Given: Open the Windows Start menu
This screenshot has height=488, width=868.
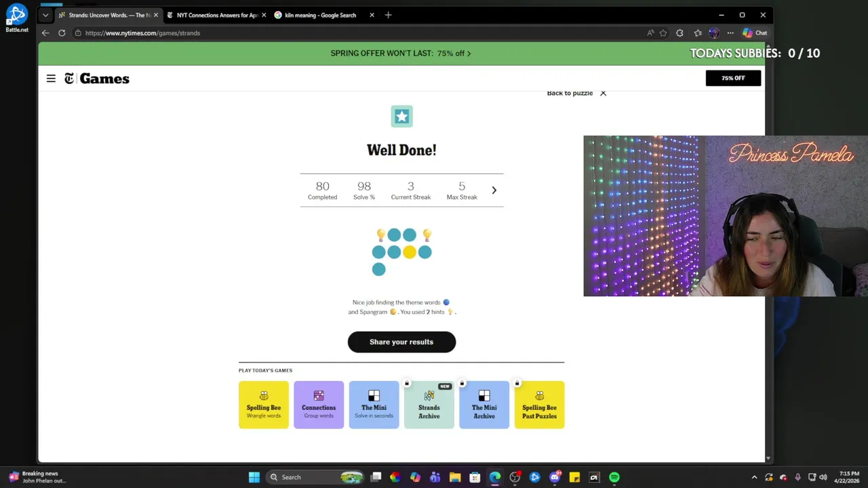Looking at the screenshot, I should [x=254, y=477].
